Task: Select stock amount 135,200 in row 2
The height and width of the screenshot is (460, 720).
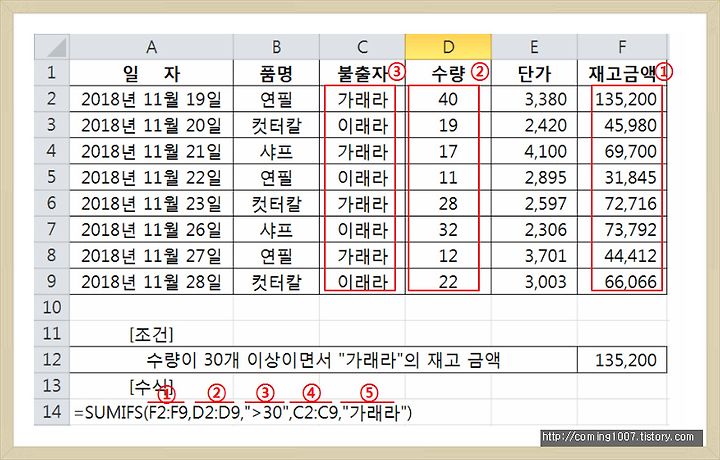Action: coord(622,99)
